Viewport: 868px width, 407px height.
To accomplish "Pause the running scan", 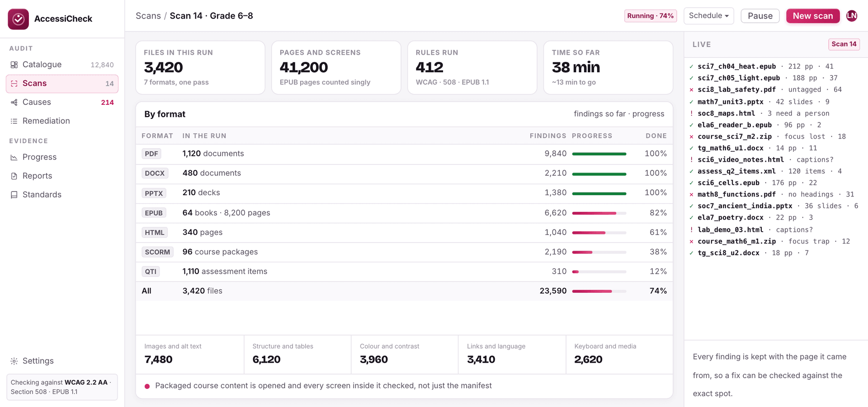I will pyautogui.click(x=760, y=16).
